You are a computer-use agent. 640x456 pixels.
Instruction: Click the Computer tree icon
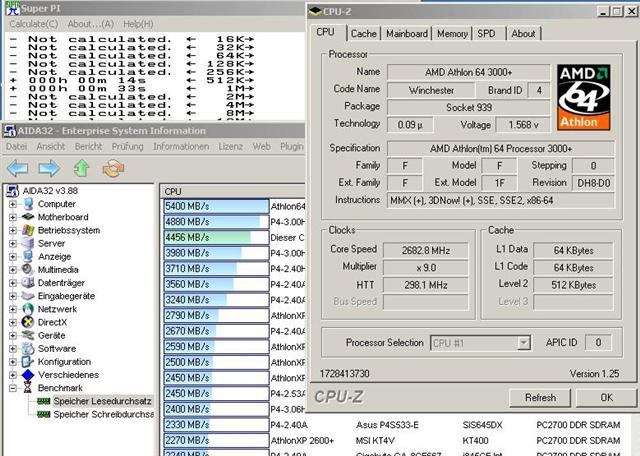[28, 204]
